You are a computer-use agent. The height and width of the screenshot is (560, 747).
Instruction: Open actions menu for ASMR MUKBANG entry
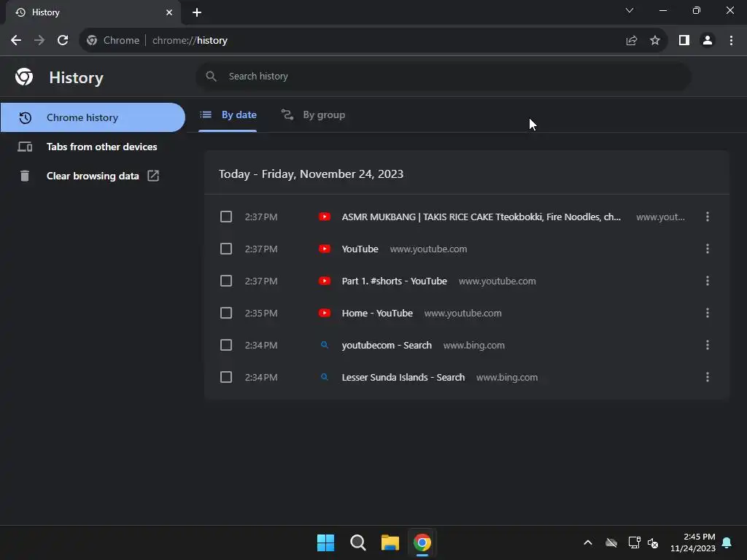click(x=708, y=217)
